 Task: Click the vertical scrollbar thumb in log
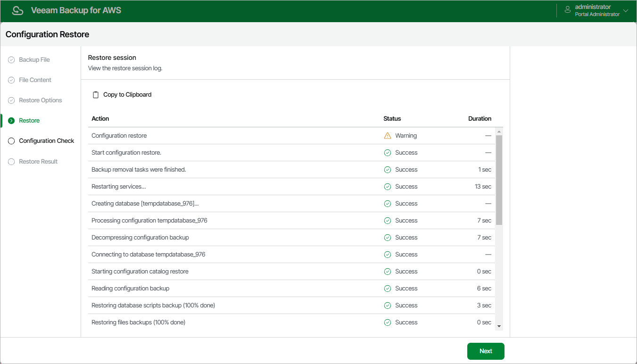point(499,180)
